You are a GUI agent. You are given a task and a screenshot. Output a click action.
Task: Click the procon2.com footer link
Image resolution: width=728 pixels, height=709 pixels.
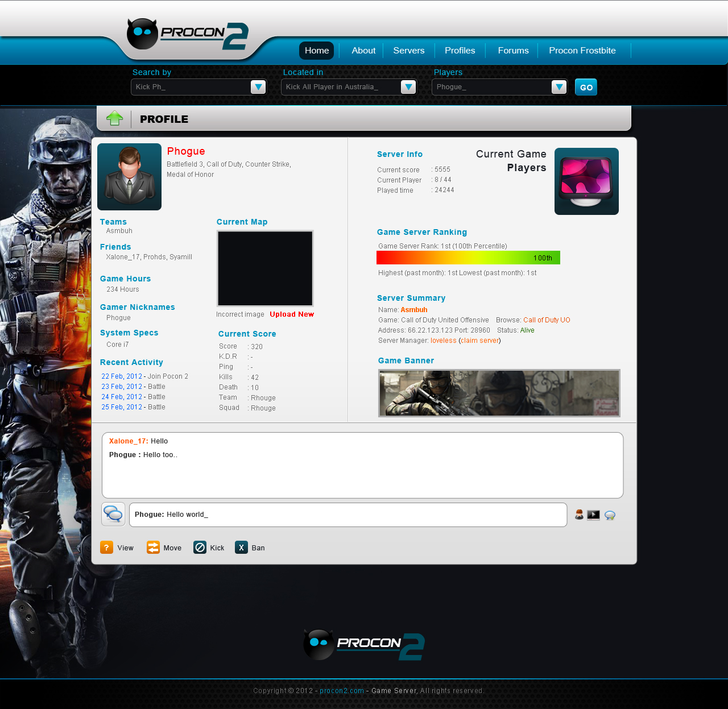click(342, 691)
